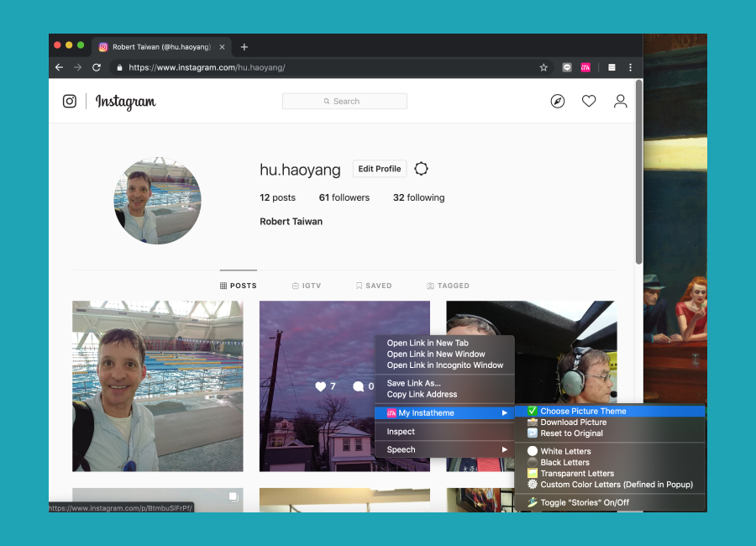The width and height of the screenshot is (756, 546).
Task: Click the Instagram camera logo icon
Action: coord(70,102)
